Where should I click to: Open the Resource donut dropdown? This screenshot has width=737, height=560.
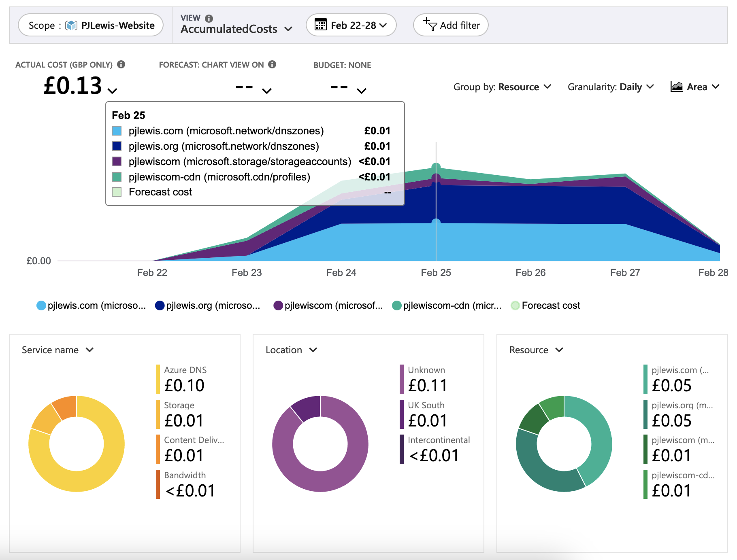point(537,350)
